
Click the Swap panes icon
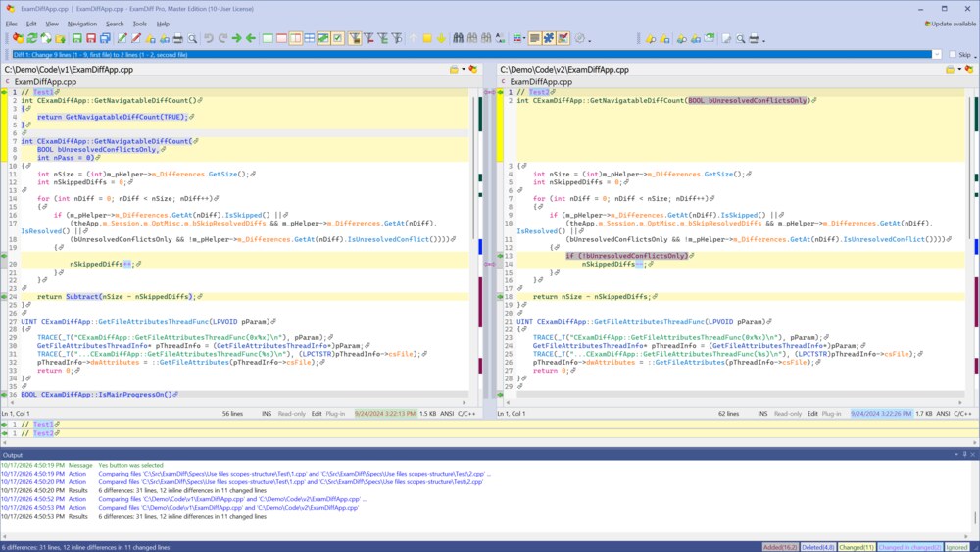pyautogui.click(x=46, y=39)
